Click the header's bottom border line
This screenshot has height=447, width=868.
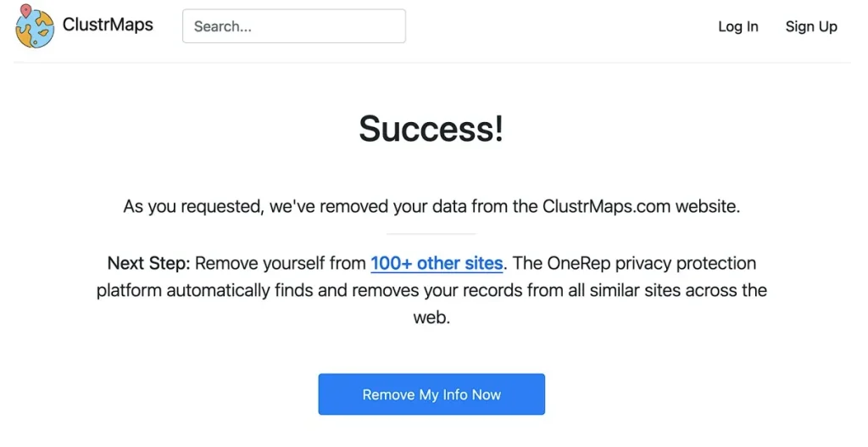click(431, 62)
